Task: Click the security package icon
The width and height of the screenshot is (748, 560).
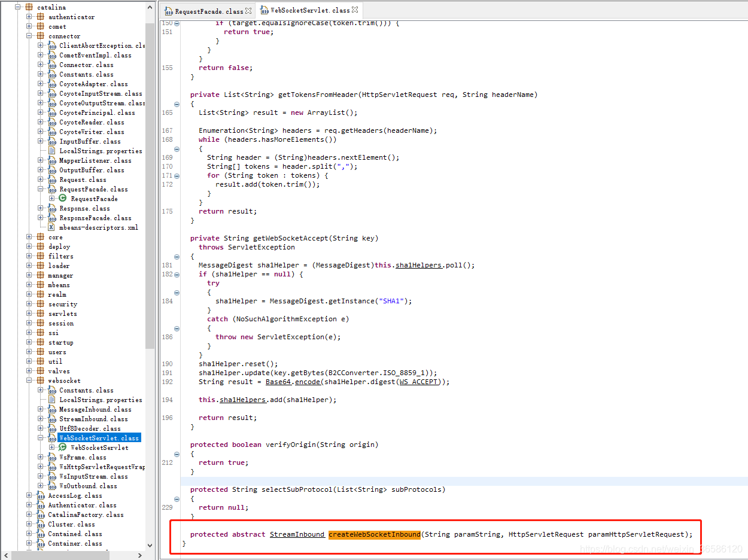Action: [41, 304]
